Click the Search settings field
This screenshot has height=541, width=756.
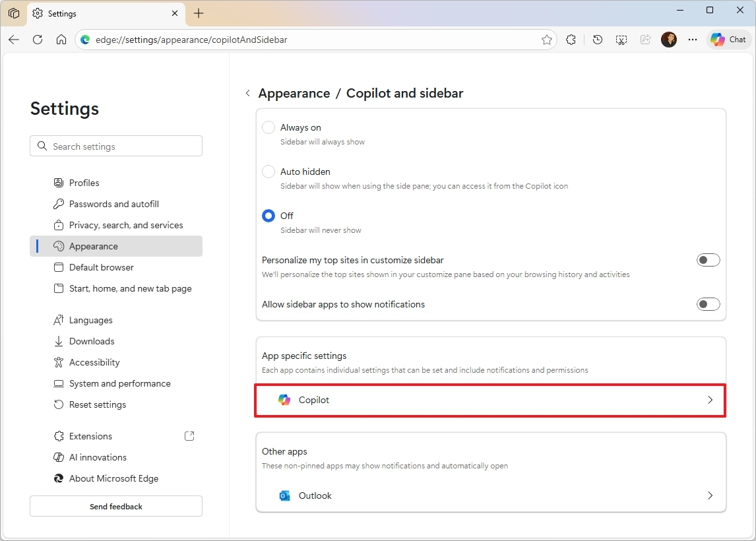(x=116, y=146)
